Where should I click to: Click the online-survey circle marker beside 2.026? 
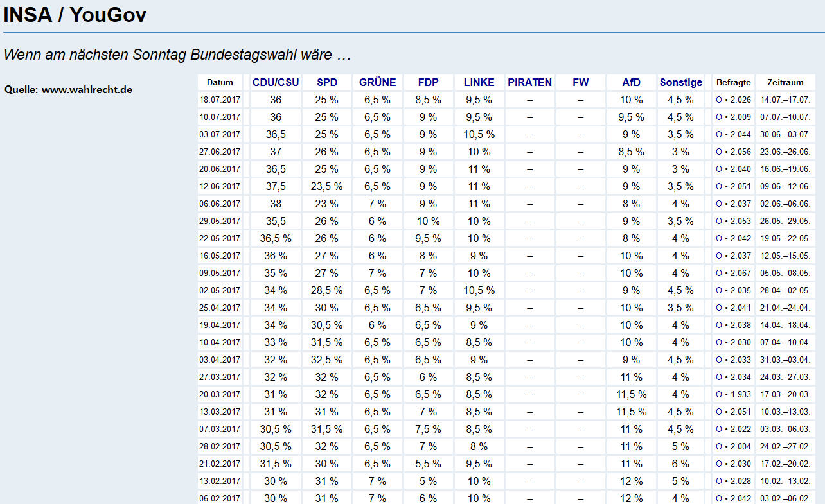(x=718, y=100)
